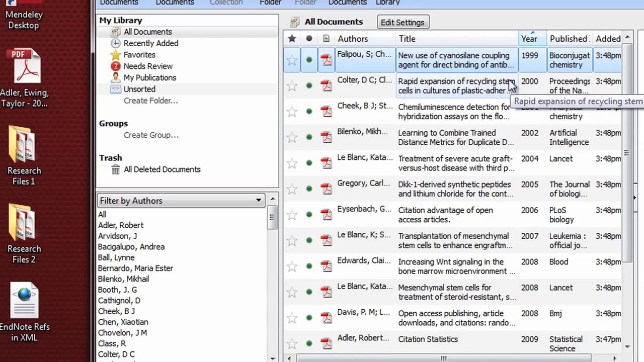Open the Mendeley Desktop shortcut on desktop

23,15
